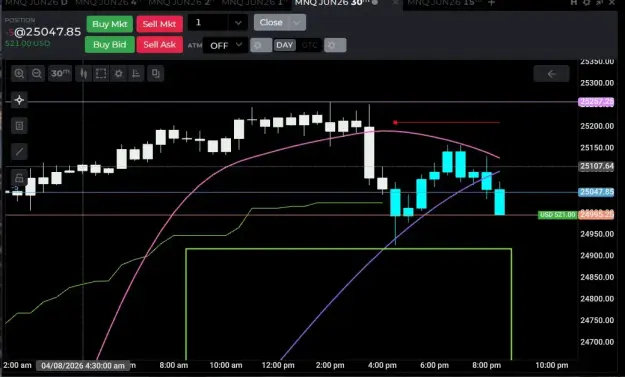Zoom in on the chart

point(19,73)
